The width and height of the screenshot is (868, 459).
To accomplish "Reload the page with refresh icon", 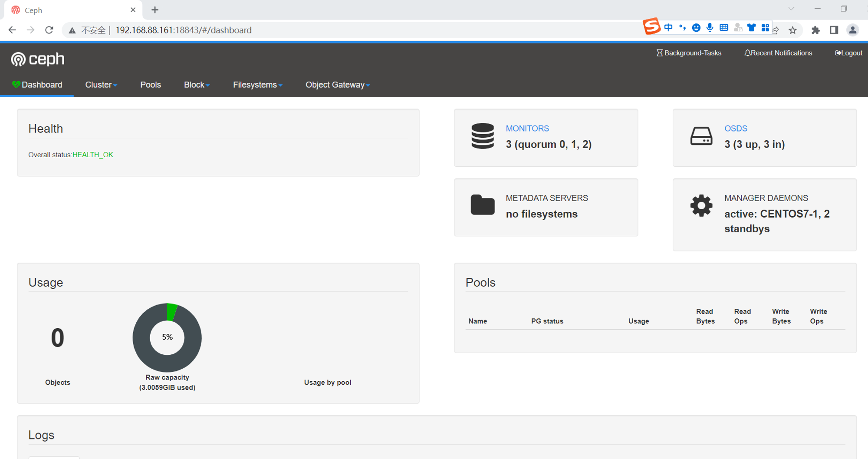I will 49,30.
